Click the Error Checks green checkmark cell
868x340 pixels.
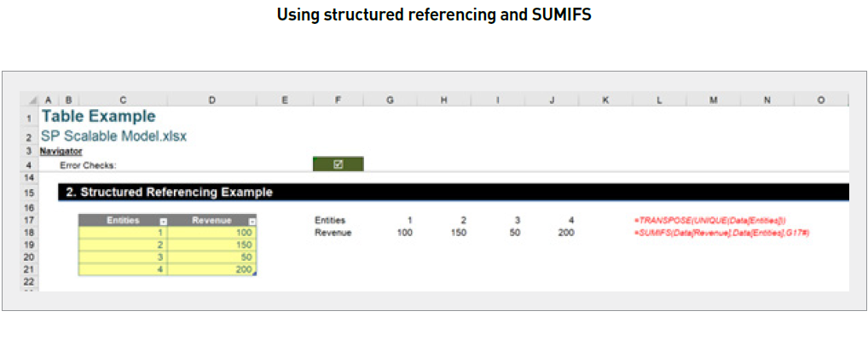(x=339, y=164)
